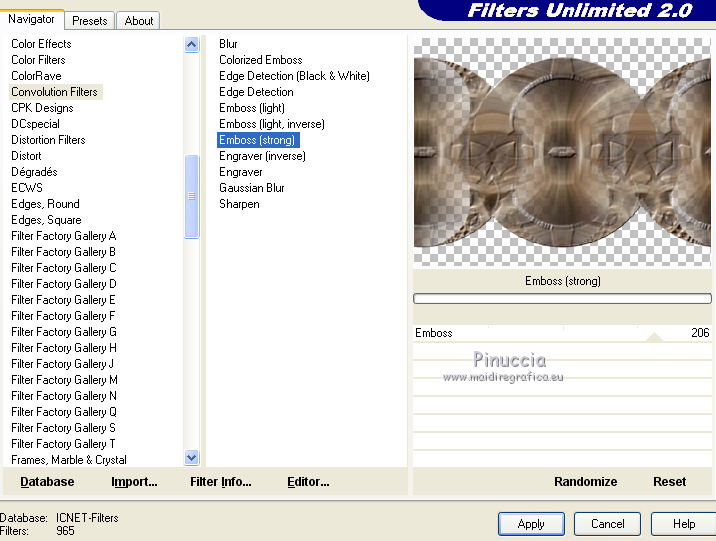Select Edges, Round category
The height and width of the screenshot is (541, 716).
(45, 204)
